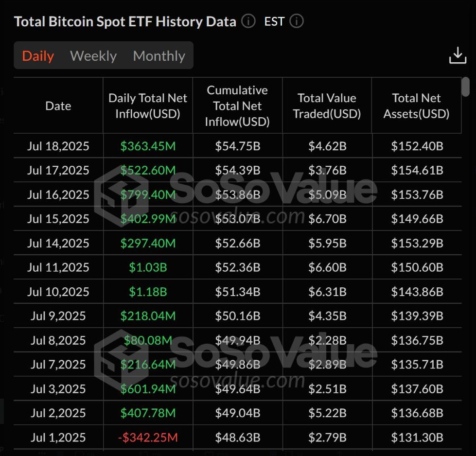This screenshot has height=456, width=476.
Task: Download the ETF history data
Action: pos(458,55)
